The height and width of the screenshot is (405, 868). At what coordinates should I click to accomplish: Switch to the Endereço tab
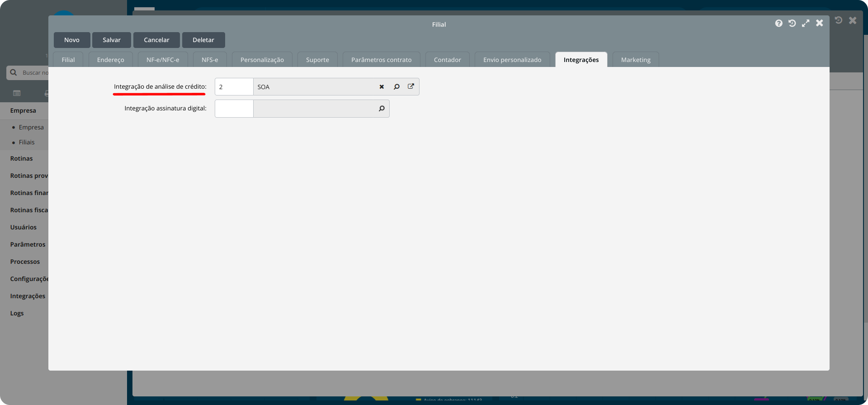tap(110, 60)
